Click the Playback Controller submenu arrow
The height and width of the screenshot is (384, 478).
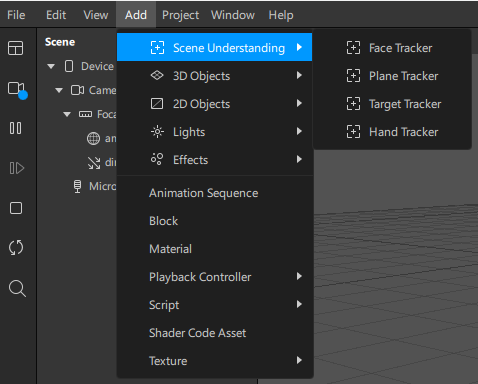click(299, 276)
